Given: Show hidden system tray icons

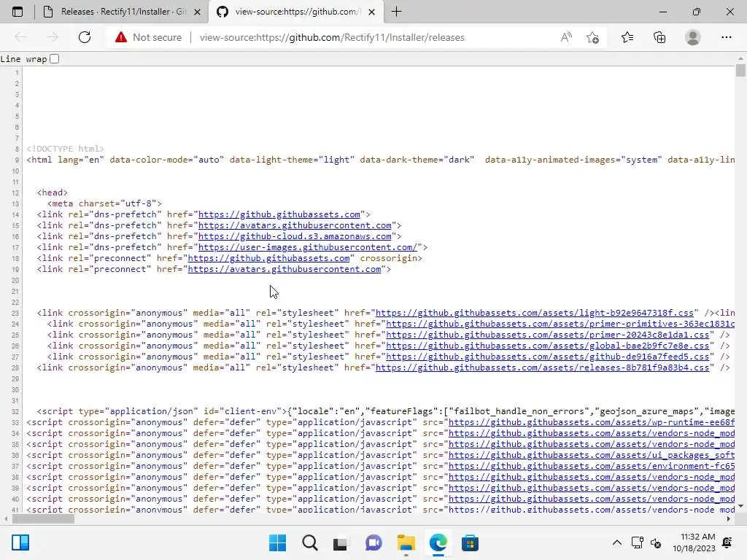Looking at the screenshot, I should [617, 542].
